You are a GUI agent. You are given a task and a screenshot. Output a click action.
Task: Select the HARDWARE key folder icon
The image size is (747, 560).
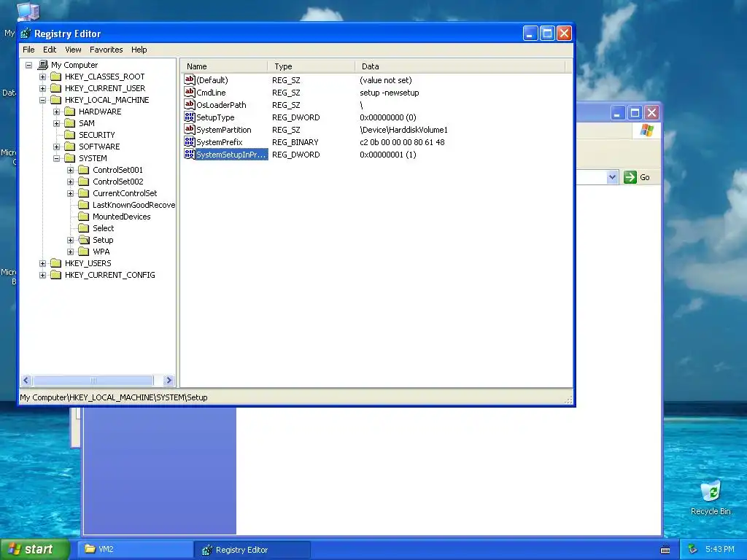coord(70,112)
